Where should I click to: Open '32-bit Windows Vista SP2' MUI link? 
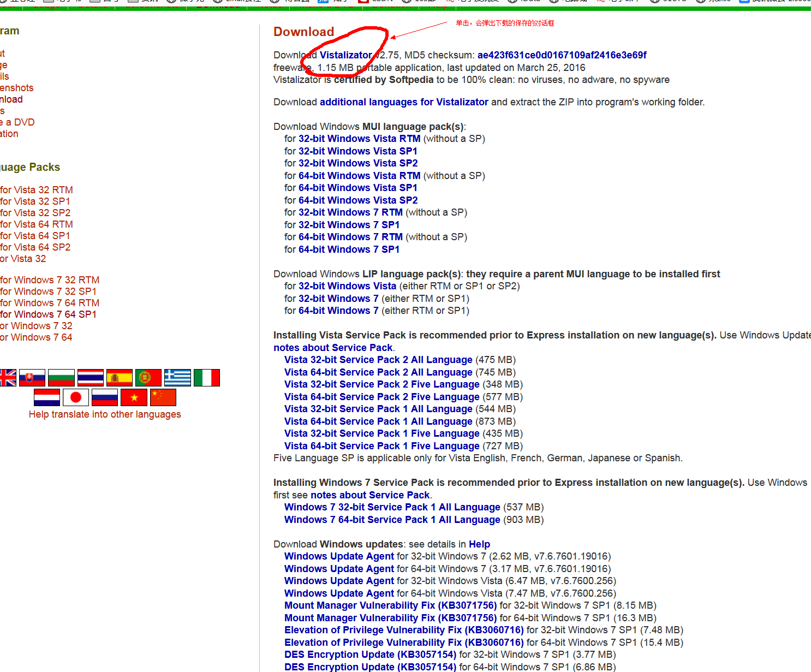[358, 163]
